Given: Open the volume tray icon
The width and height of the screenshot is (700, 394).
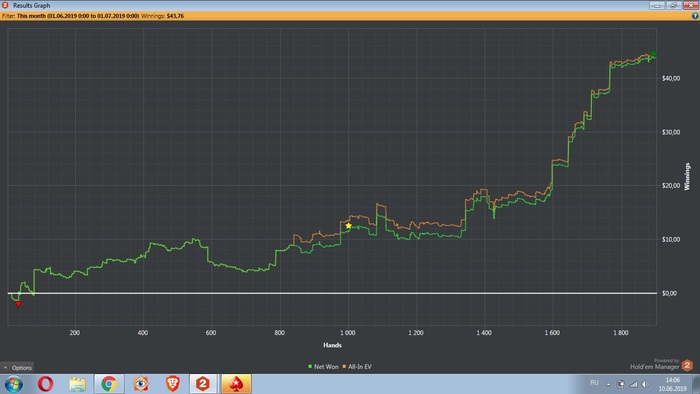Looking at the screenshot, I should 646,384.
